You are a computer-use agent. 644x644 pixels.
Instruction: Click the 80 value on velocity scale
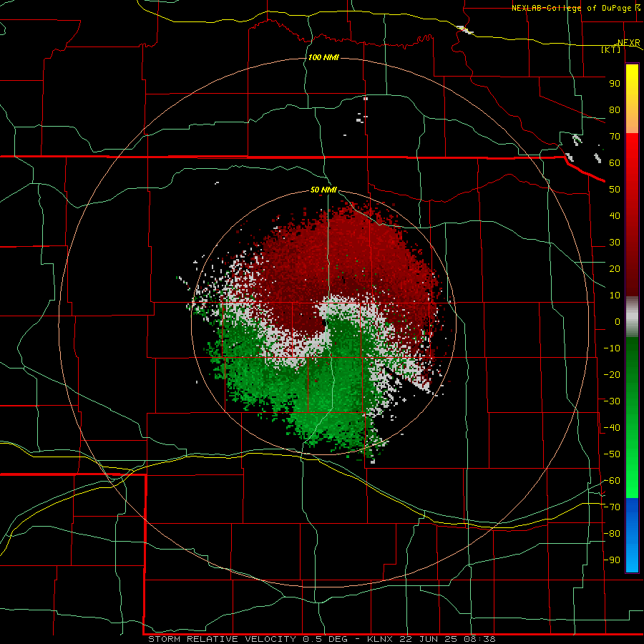point(615,110)
